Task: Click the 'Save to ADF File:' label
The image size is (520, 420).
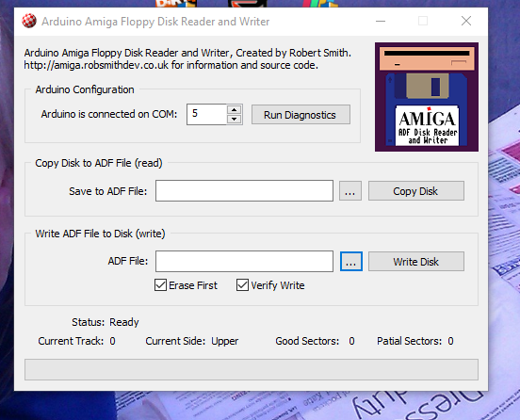Action: (x=107, y=191)
